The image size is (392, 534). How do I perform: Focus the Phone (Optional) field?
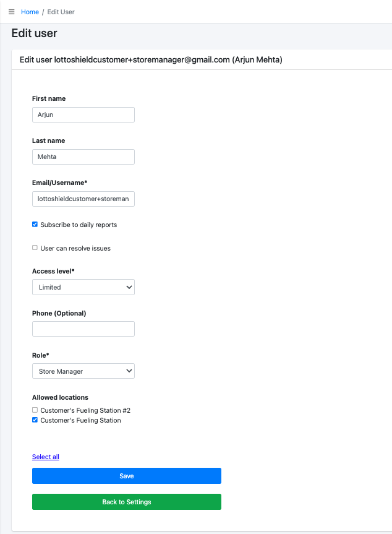tap(83, 329)
